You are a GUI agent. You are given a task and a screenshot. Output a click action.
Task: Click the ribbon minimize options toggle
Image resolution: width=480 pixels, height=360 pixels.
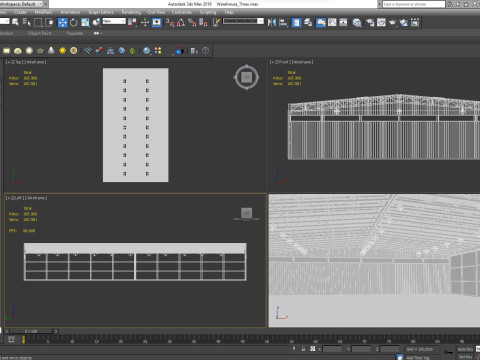point(97,33)
